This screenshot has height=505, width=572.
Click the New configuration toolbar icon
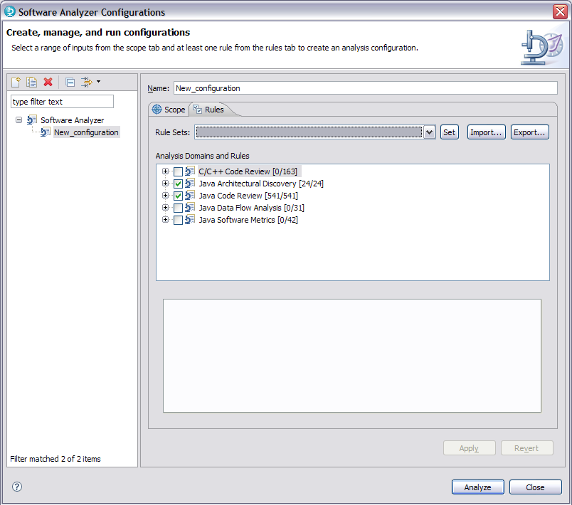pyautogui.click(x=16, y=82)
